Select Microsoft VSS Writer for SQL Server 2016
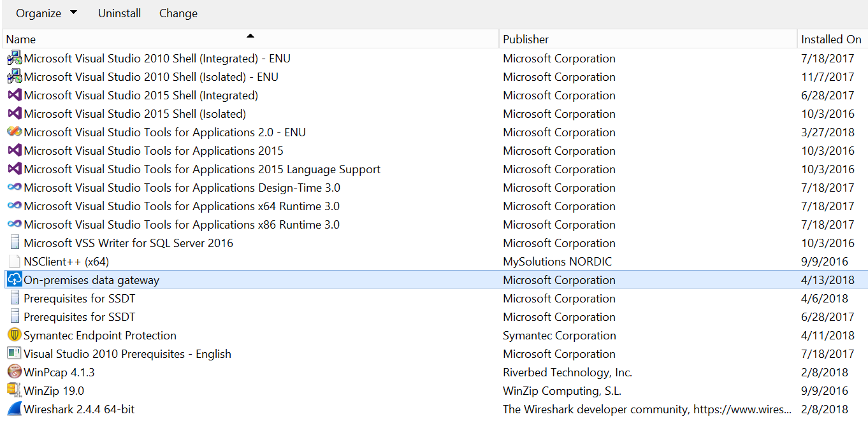The image size is (868, 426). (x=128, y=243)
